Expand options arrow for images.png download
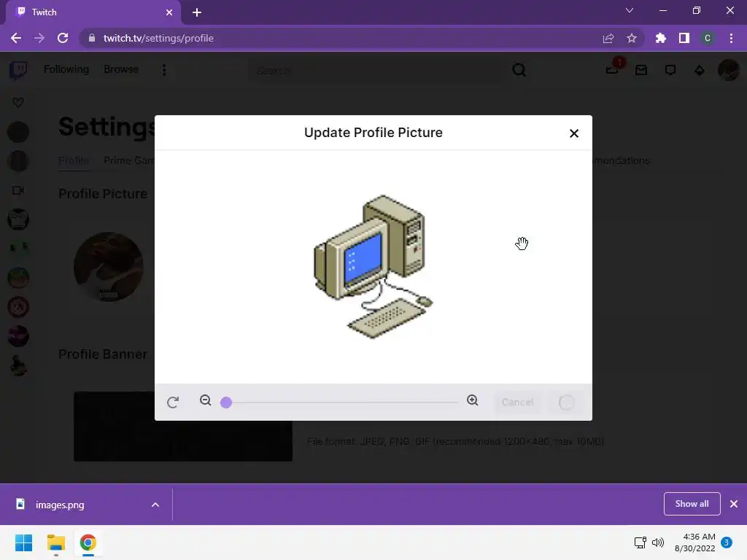 pos(155,505)
